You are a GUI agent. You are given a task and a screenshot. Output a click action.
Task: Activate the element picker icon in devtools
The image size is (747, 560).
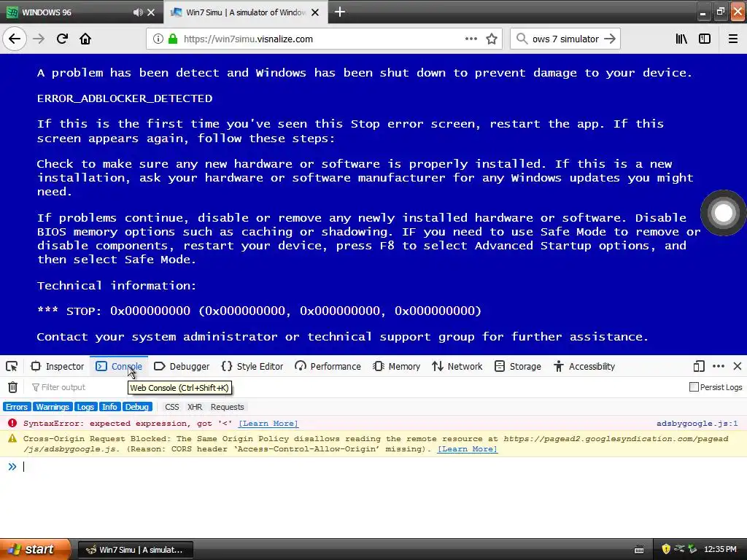[12, 366]
